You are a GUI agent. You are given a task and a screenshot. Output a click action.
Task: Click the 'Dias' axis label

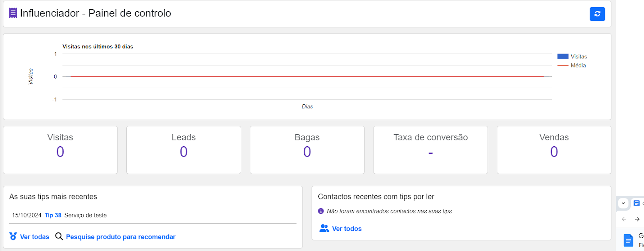click(x=307, y=106)
